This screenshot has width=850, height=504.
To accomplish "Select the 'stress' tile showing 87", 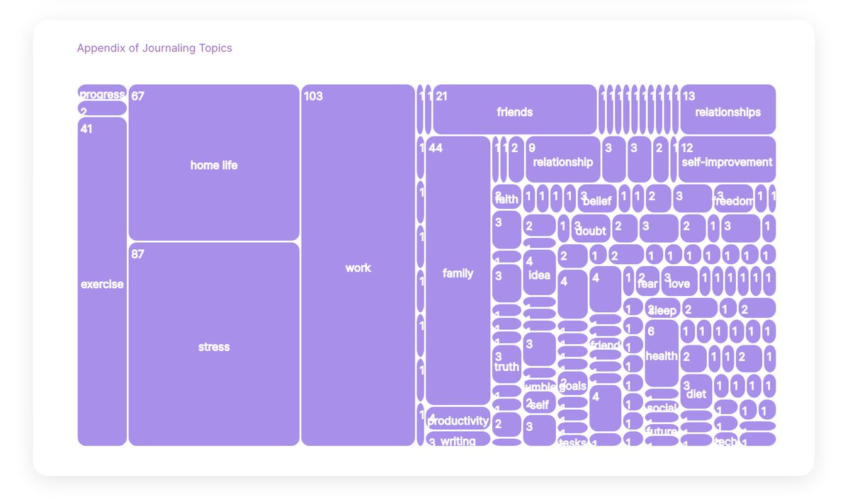I will tap(214, 344).
